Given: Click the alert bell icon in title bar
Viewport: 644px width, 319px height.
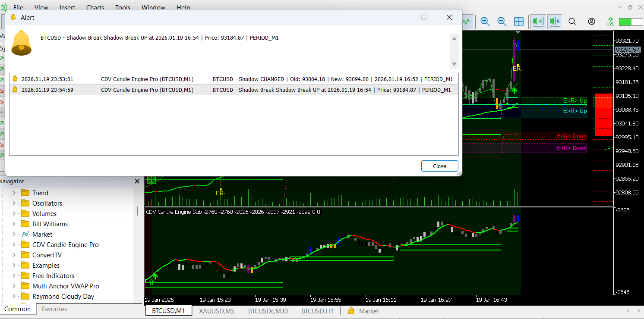Looking at the screenshot, I should coord(13,17).
